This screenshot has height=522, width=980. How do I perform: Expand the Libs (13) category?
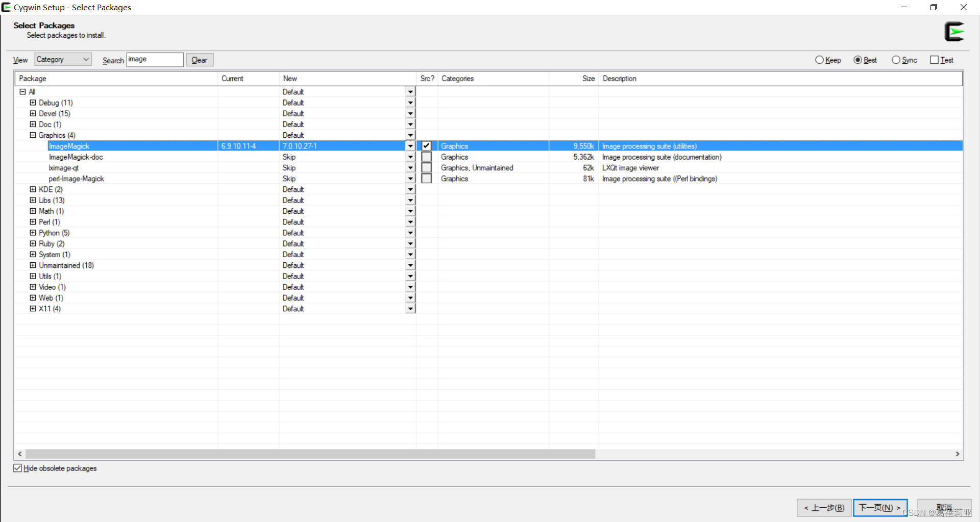point(33,200)
